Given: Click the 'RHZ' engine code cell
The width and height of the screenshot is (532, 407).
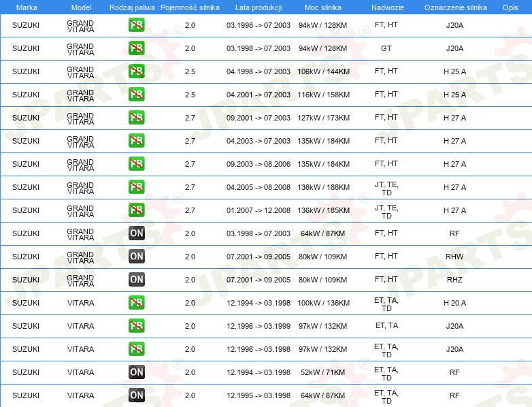Looking at the screenshot, I should 454,280.
